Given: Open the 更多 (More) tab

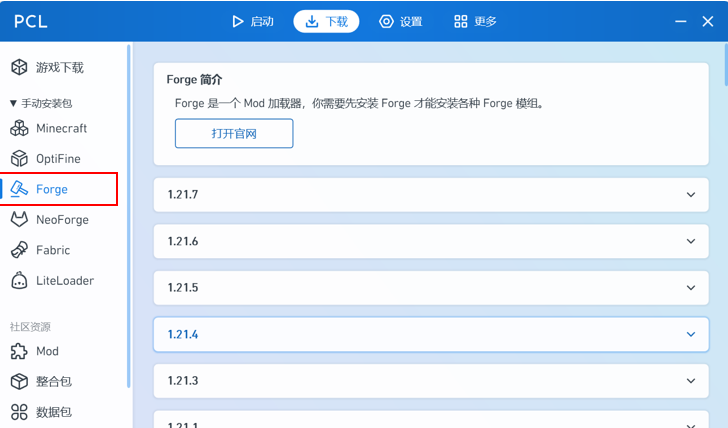Looking at the screenshot, I should pyautogui.click(x=475, y=21).
